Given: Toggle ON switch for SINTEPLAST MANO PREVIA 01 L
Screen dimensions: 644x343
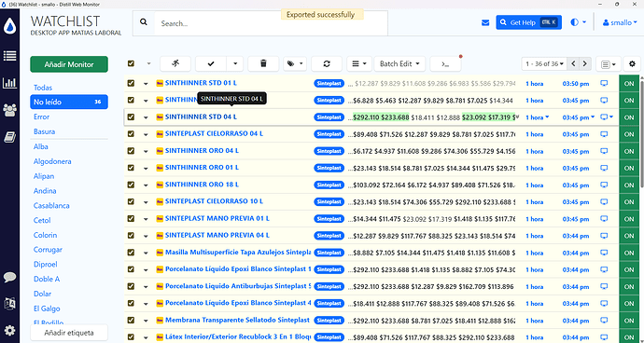Looking at the screenshot, I should coord(629,219).
